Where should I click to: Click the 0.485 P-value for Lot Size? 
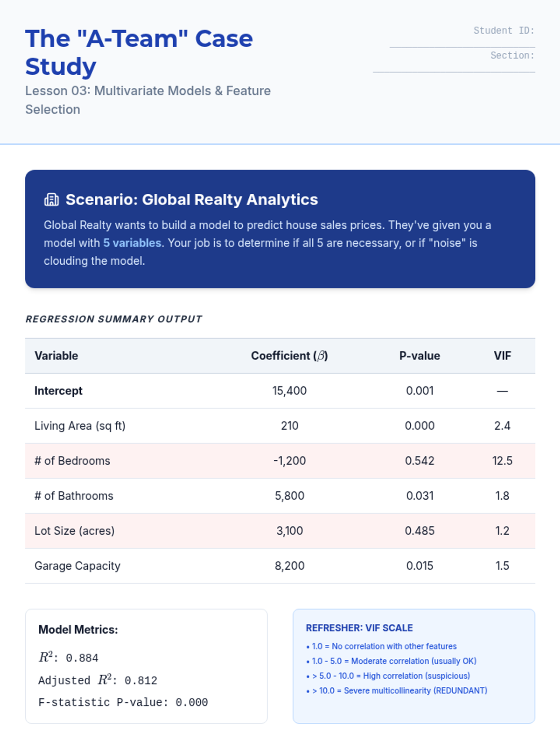tap(420, 531)
